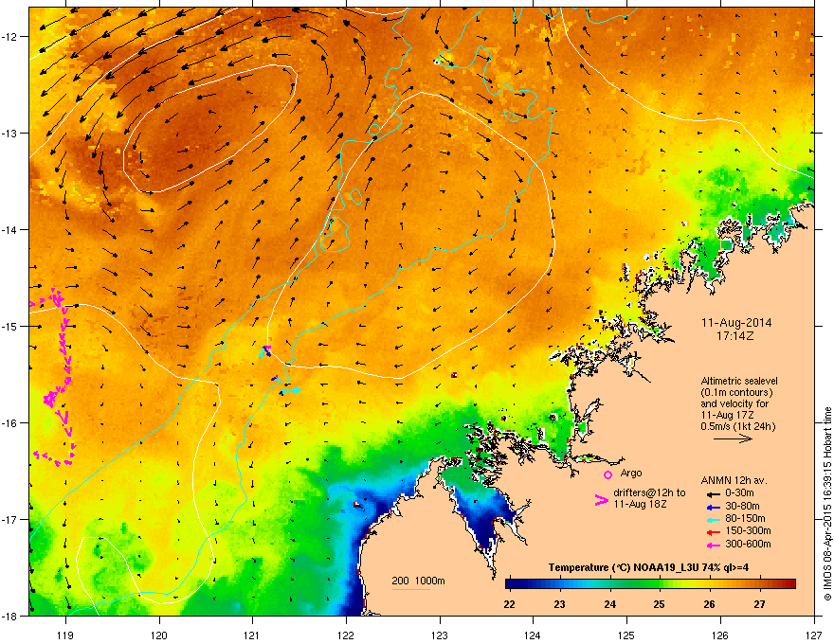Click the cyan 80-150m arrow legend symbol
834x644 pixels.
coord(713,520)
